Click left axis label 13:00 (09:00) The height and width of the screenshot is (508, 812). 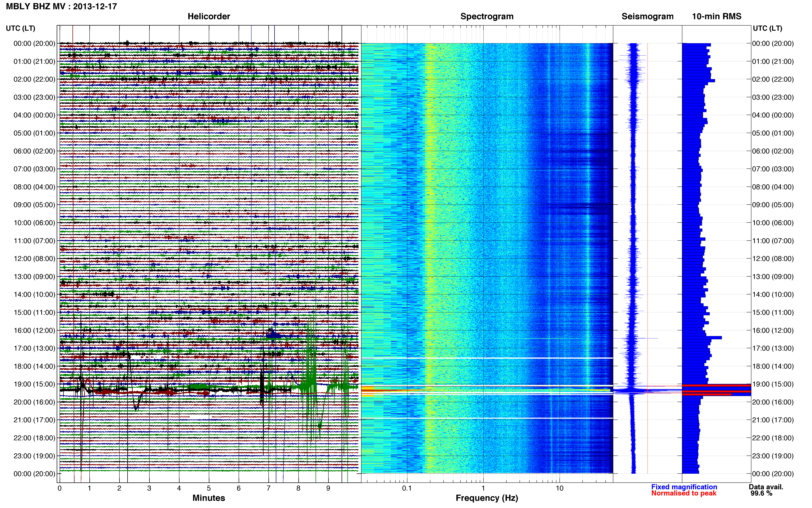(34, 277)
